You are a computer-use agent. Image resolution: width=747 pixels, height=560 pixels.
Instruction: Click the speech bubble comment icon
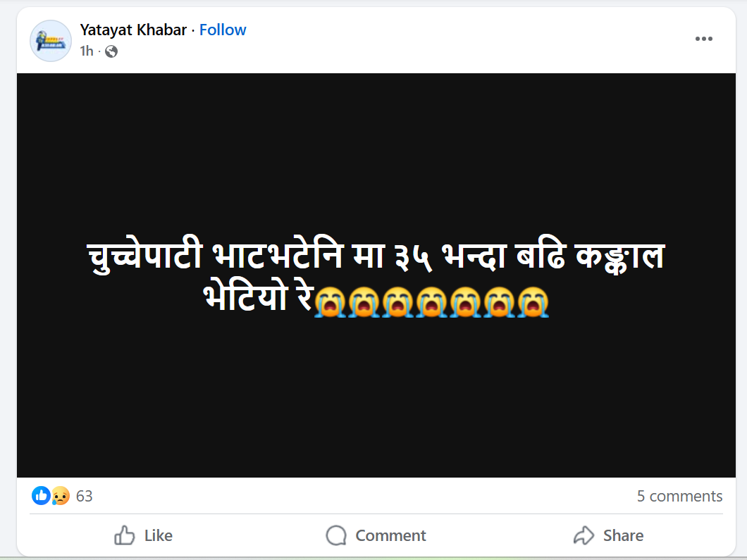pyautogui.click(x=336, y=535)
